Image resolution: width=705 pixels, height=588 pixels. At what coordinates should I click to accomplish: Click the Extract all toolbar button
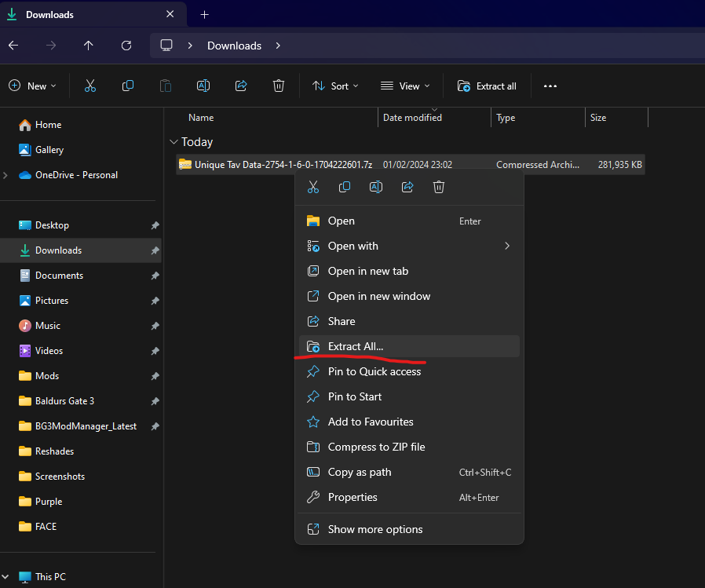tap(487, 86)
